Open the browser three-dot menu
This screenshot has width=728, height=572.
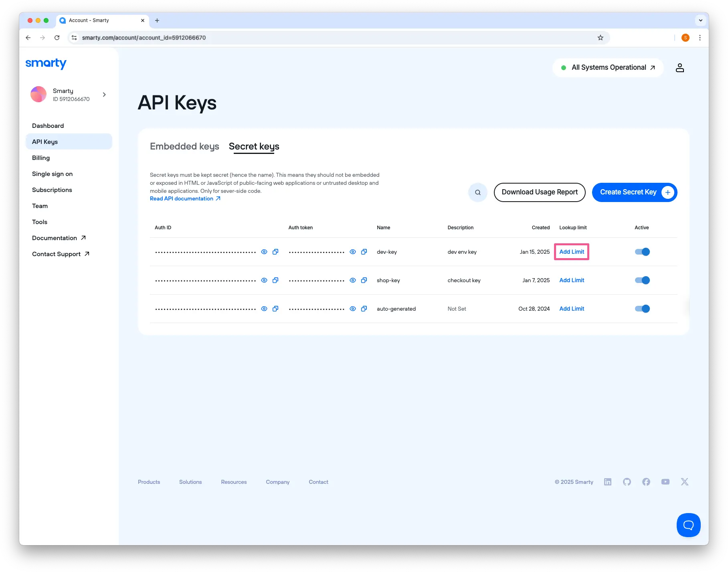tap(700, 38)
